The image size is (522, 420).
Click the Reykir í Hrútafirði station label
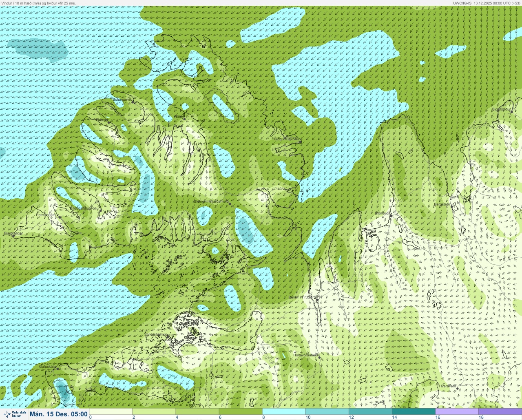pyautogui.click(x=303, y=297)
